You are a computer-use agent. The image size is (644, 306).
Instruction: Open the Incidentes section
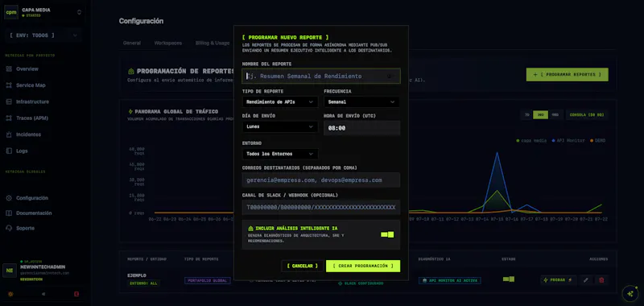coord(28,134)
